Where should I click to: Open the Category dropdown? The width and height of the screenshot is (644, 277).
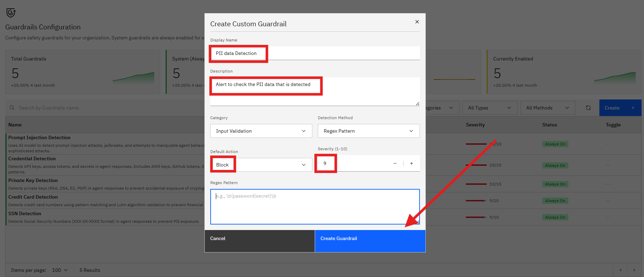click(261, 131)
